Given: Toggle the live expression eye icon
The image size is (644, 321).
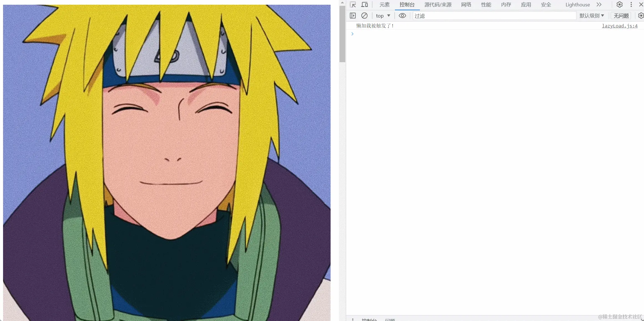Looking at the screenshot, I should pyautogui.click(x=402, y=16).
